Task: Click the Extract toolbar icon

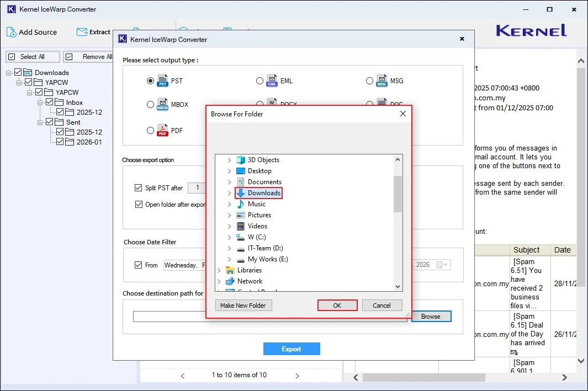Action: point(81,32)
